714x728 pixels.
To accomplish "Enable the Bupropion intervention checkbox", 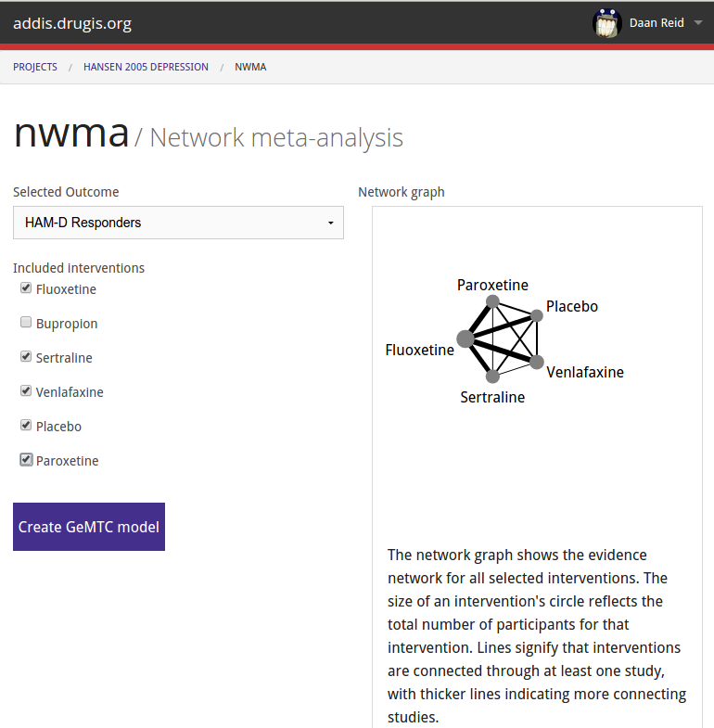I will (x=26, y=322).
